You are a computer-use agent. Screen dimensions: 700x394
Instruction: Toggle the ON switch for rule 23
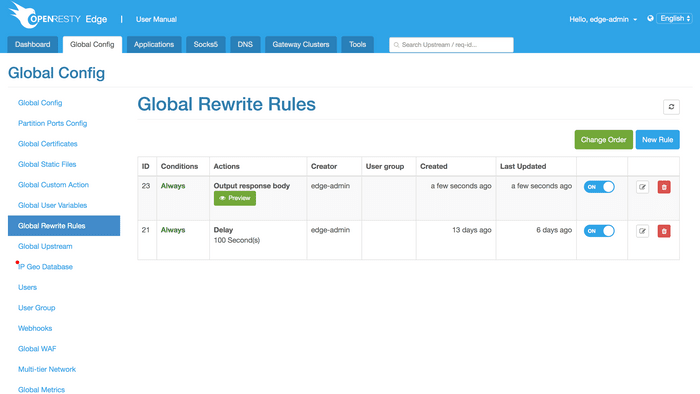[x=599, y=187]
